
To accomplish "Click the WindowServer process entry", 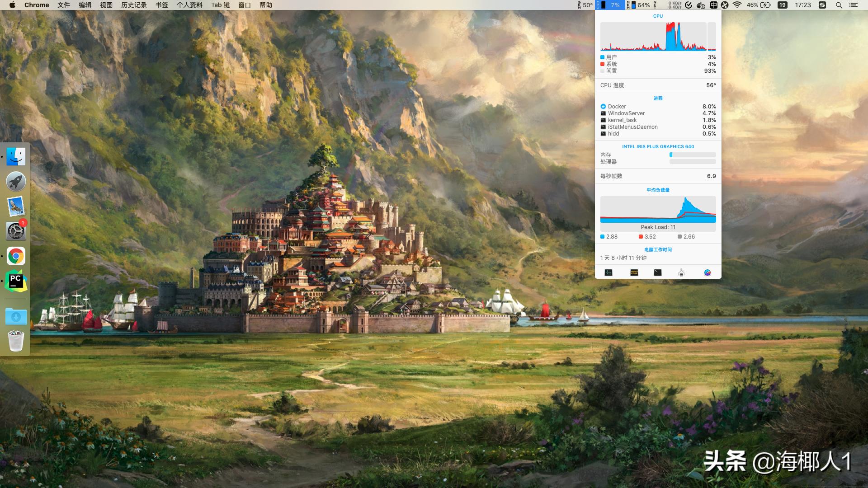I will click(658, 113).
